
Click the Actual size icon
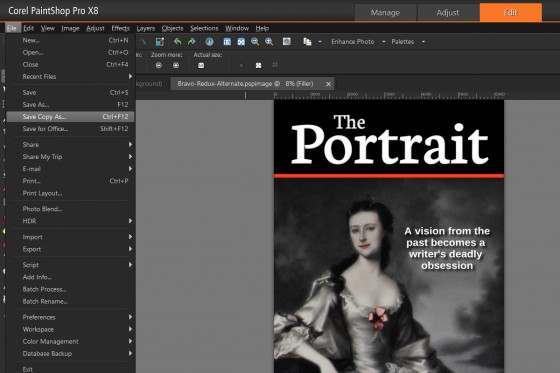pyautogui.click(x=201, y=65)
